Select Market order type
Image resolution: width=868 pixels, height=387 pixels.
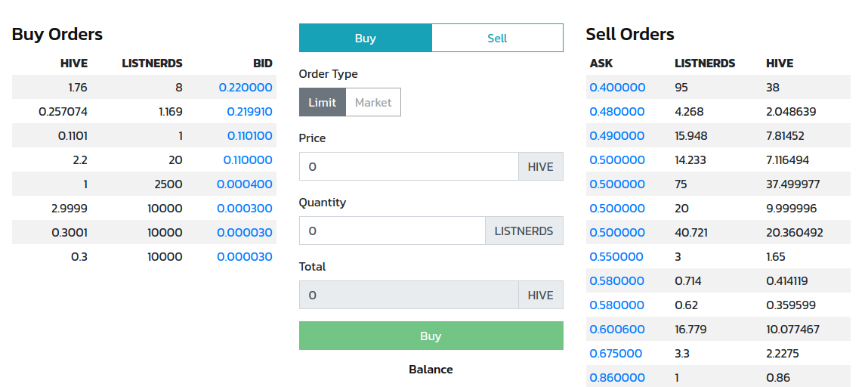373,103
